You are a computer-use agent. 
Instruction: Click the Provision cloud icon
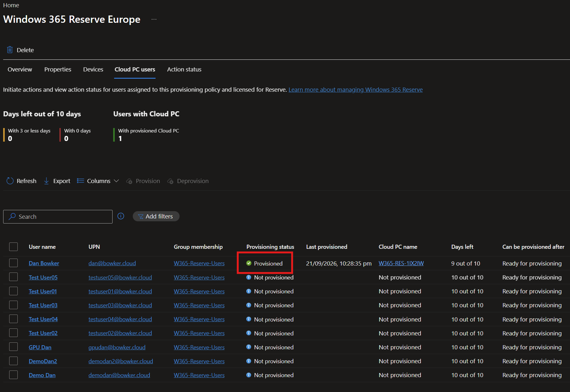[129, 181]
